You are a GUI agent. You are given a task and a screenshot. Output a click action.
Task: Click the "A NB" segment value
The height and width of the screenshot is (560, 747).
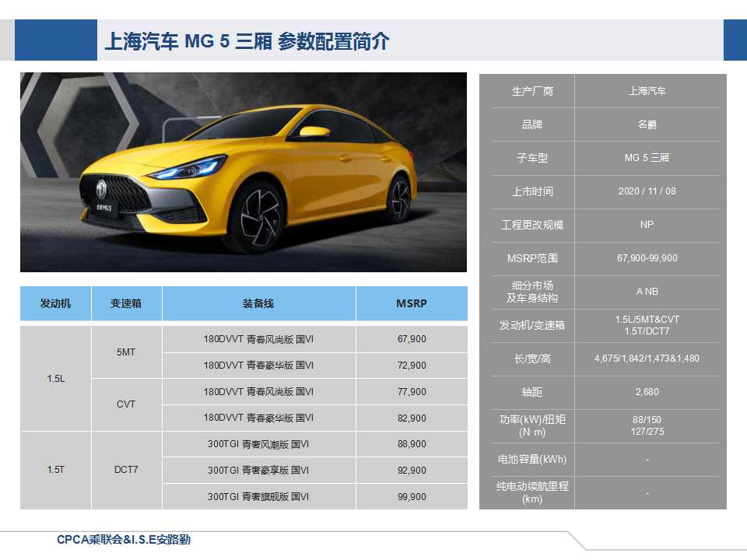(647, 292)
